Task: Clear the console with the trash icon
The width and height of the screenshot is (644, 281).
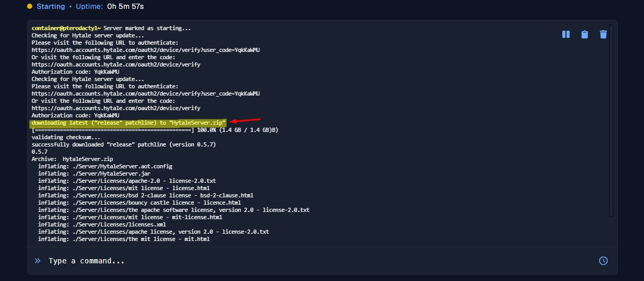Action: coord(603,34)
